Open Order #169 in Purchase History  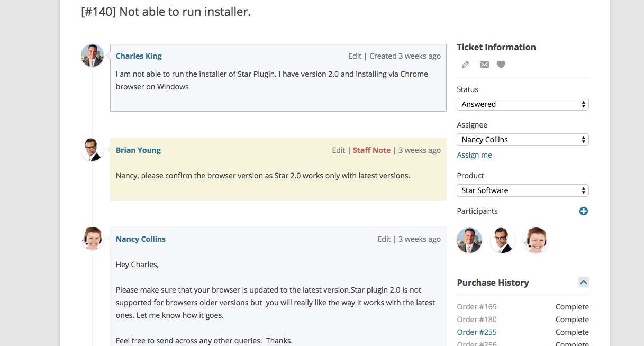coord(477,307)
